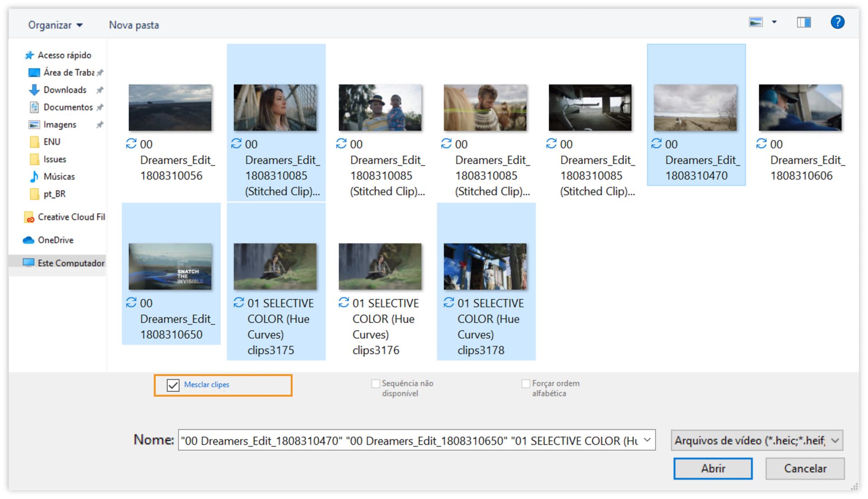Check the Forçar ordem alfabética option
The image size is (868, 499).
coord(526,383)
